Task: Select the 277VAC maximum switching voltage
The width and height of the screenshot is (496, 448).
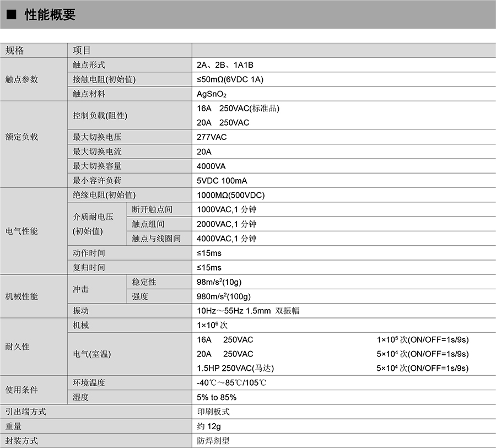Action: [212, 137]
